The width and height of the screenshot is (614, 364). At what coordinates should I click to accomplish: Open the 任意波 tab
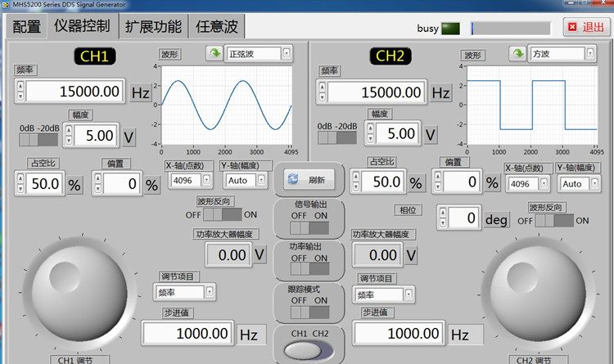coord(217,25)
